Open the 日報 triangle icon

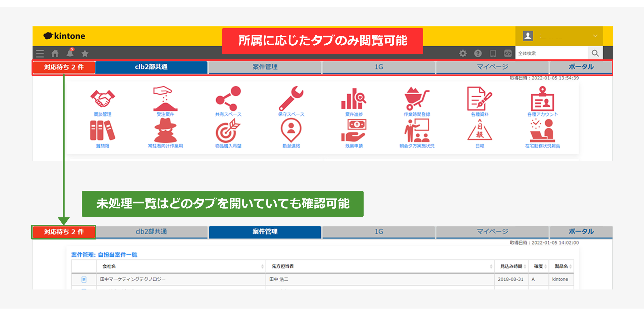pos(480,130)
